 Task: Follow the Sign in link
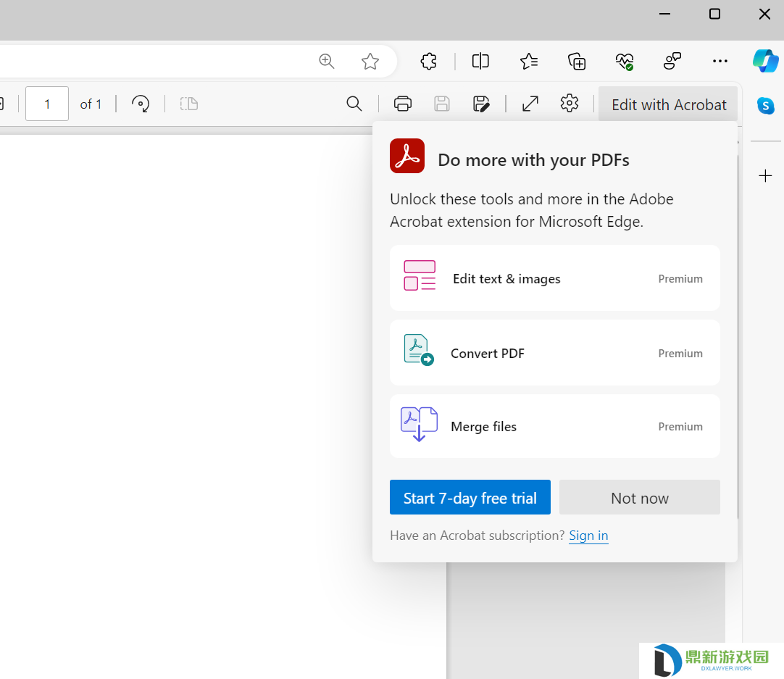coord(588,536)
